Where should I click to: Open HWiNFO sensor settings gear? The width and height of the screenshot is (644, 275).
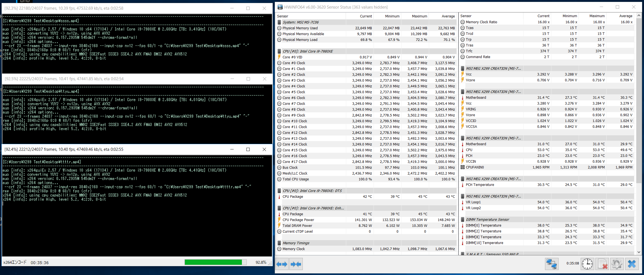[617, 264]
